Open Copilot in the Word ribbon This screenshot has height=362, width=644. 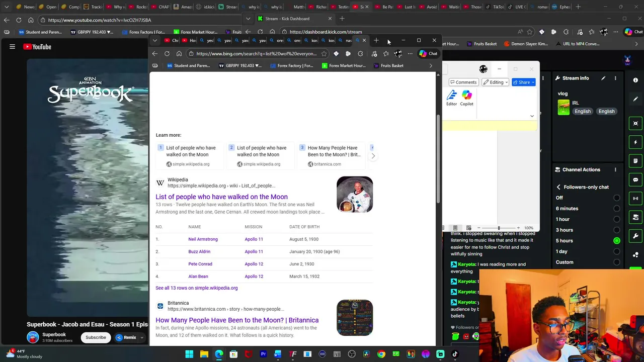point(466,98)
